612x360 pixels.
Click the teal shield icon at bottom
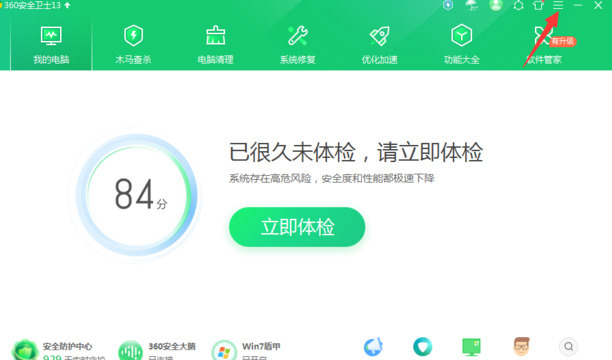click(x=423, y=347)
